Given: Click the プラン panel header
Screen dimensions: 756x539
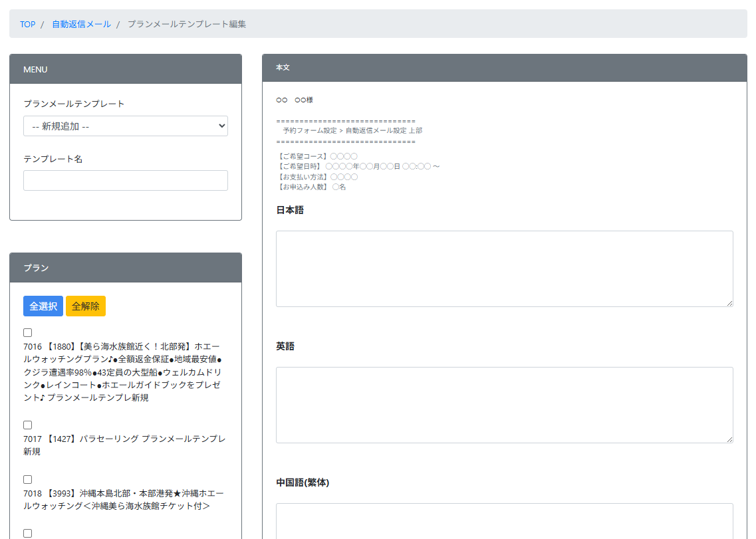Looking at the screenshot, I should tap(125, 268).
